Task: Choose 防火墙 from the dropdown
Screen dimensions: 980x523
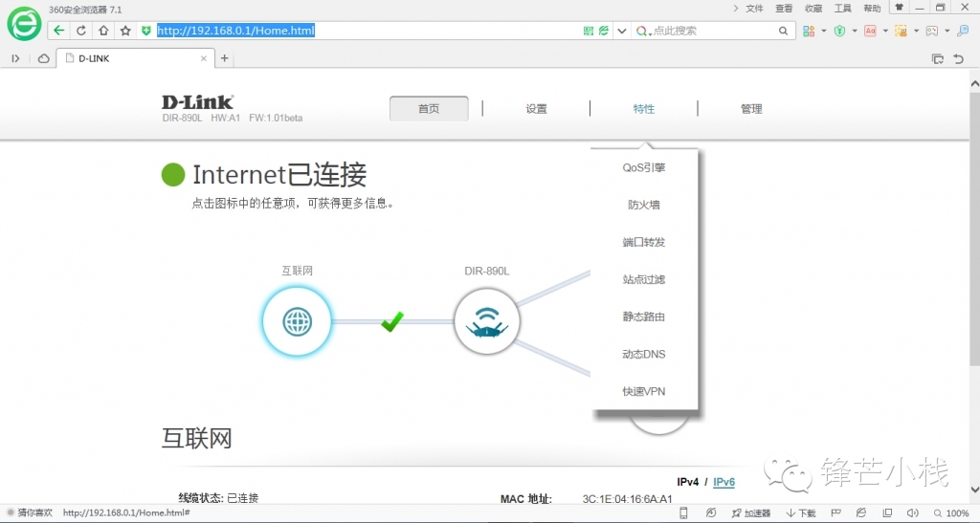Action: 644,205
